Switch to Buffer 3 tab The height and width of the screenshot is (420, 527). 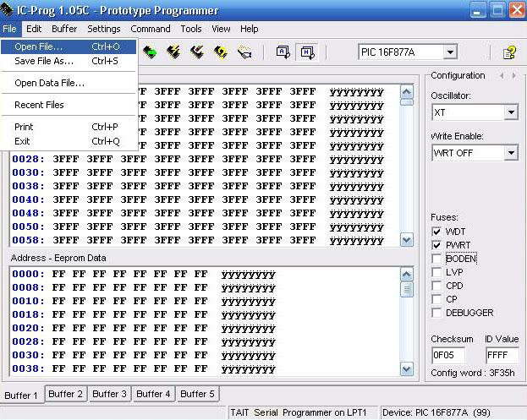coord(110,394)
